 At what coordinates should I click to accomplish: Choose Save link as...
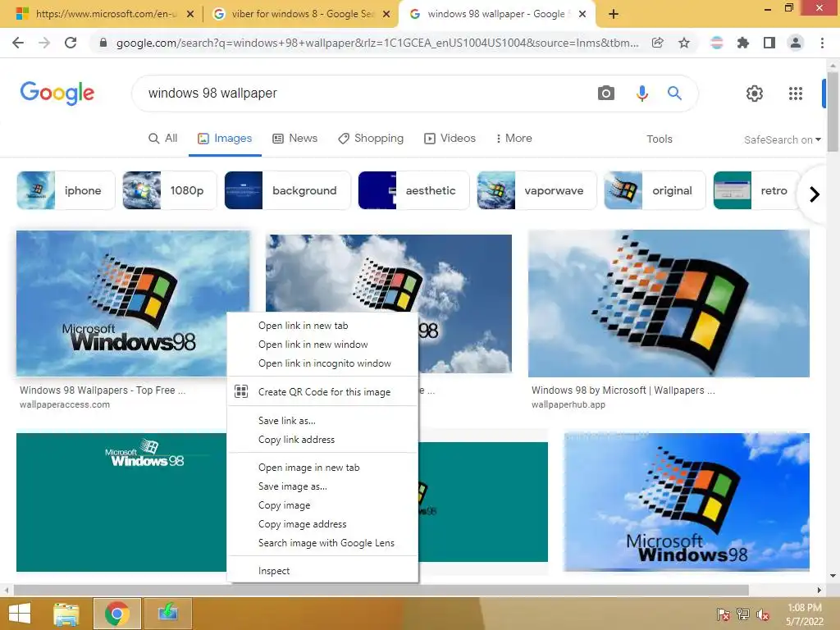pyautogui.click(x=322, y=421)
